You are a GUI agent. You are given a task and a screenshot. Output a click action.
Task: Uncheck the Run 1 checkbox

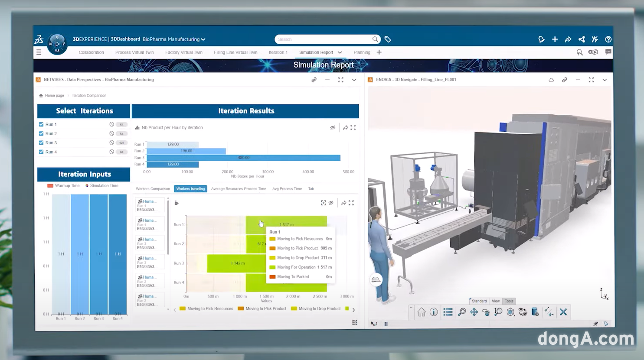(41, 124)
